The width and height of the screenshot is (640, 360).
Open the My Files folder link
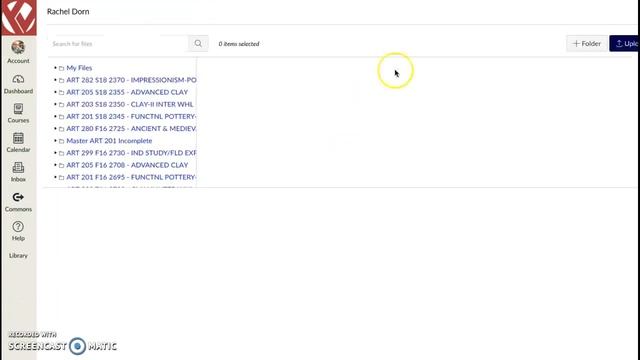tap(79, 68)
